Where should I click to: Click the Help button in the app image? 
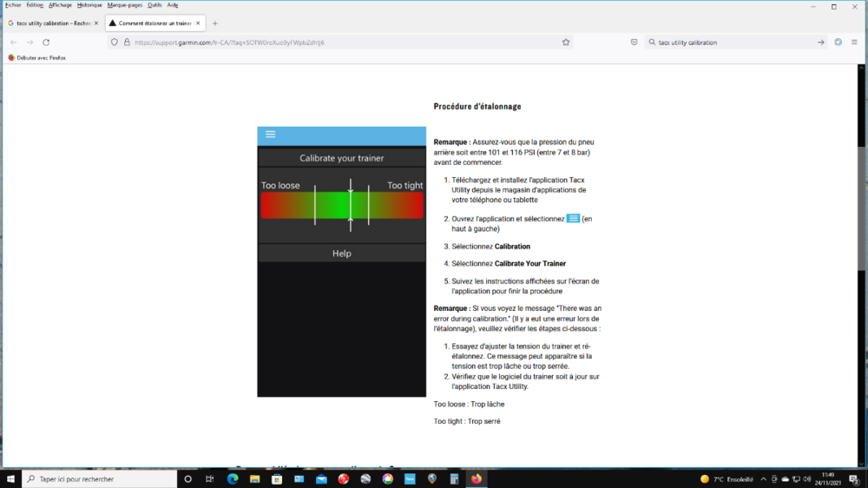tap(341, 254)
